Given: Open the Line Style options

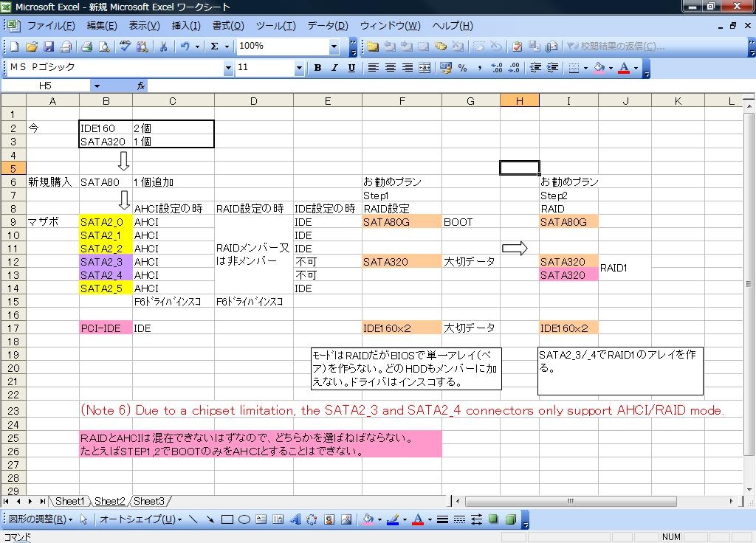Looking at the screenshot, I should click(442, 519).
